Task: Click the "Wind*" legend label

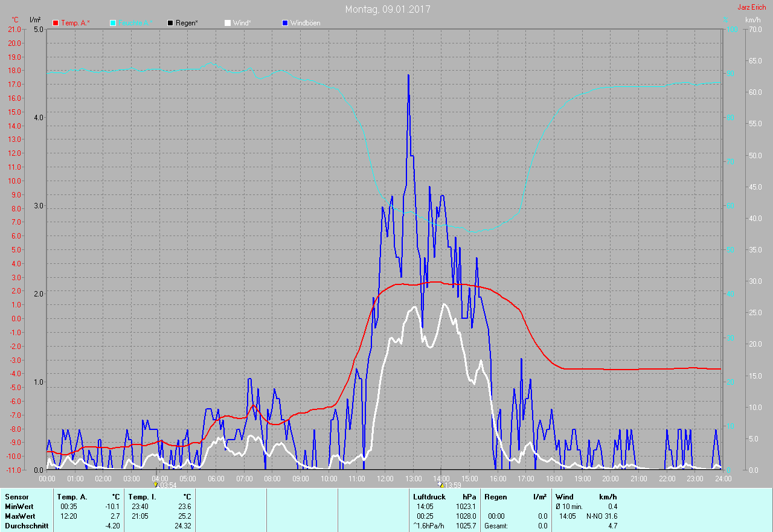Action: coord(243,23)
